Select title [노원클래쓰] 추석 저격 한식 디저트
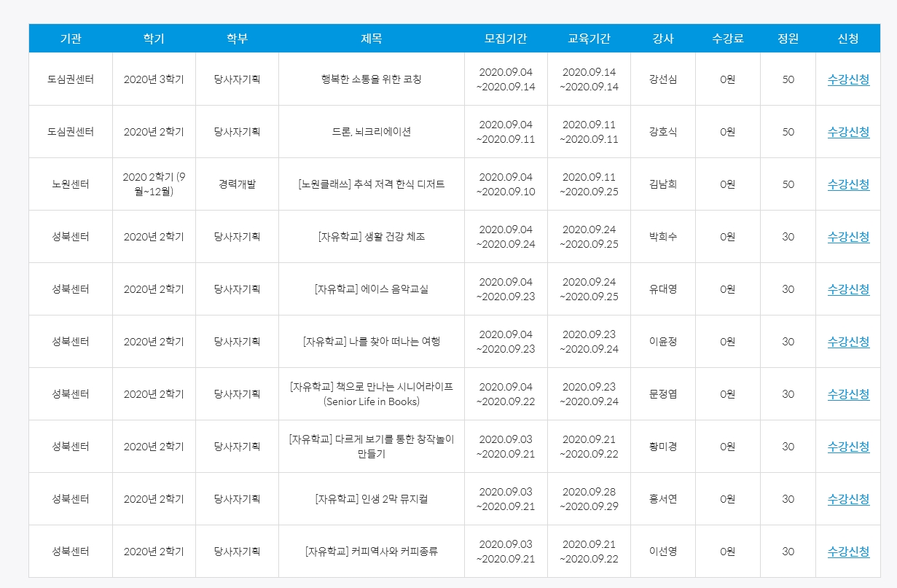 [372, 184]
